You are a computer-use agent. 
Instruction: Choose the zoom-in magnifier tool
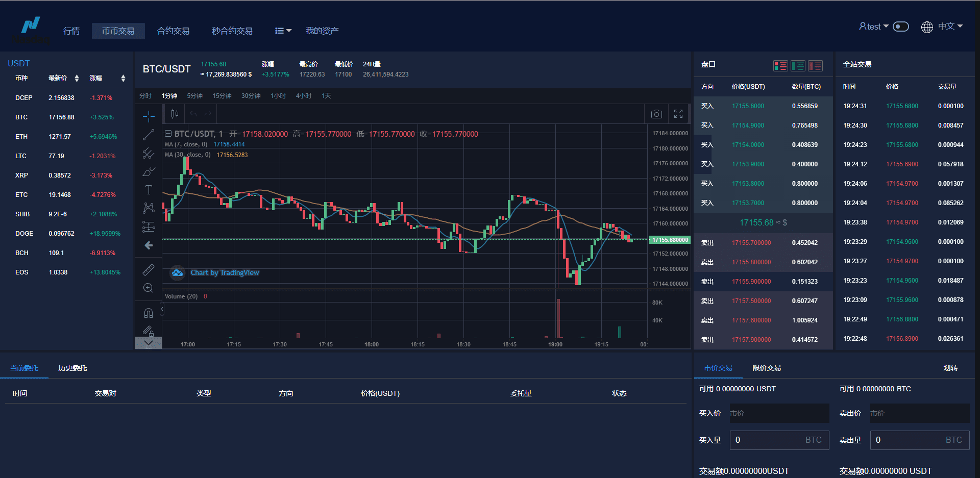pyautogui.click(x=149, y=288)
